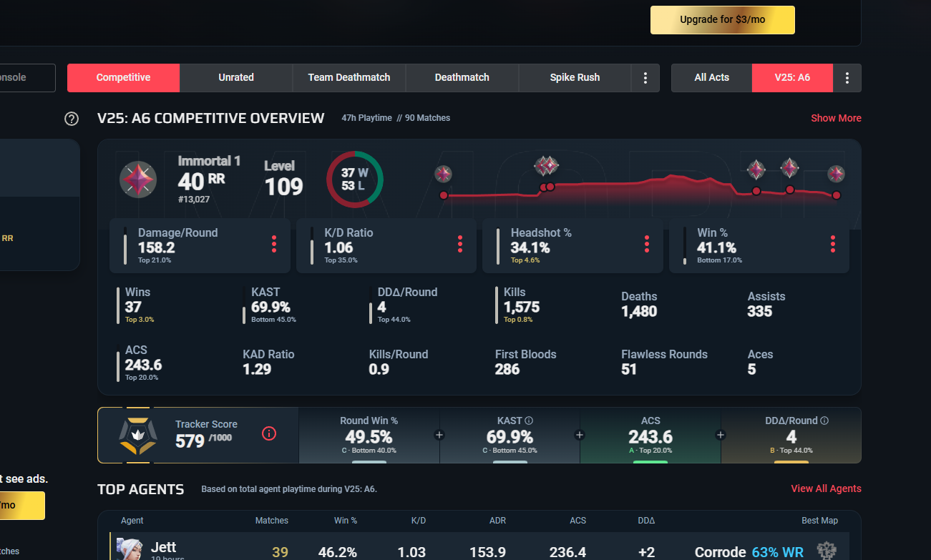Viewport: 931px width, 560px height.
Task: Select the leftmost rank icon on the rating graph
Action: coord(444,174)
